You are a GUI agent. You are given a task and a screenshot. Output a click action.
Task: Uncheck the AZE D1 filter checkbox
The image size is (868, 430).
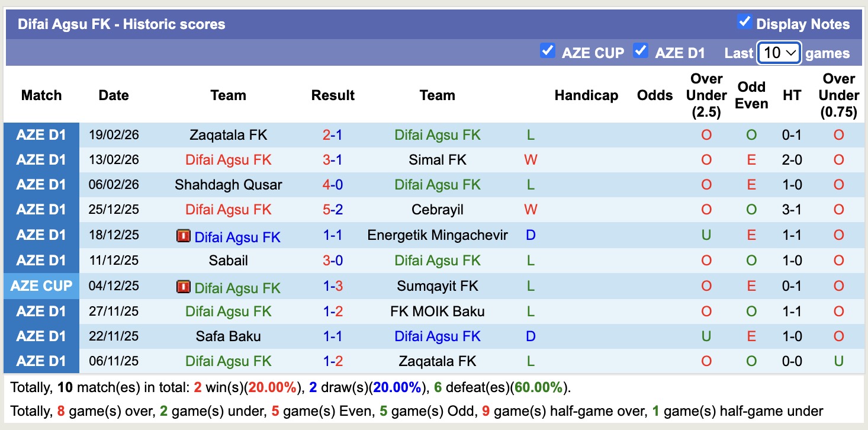tap(640, 52)
